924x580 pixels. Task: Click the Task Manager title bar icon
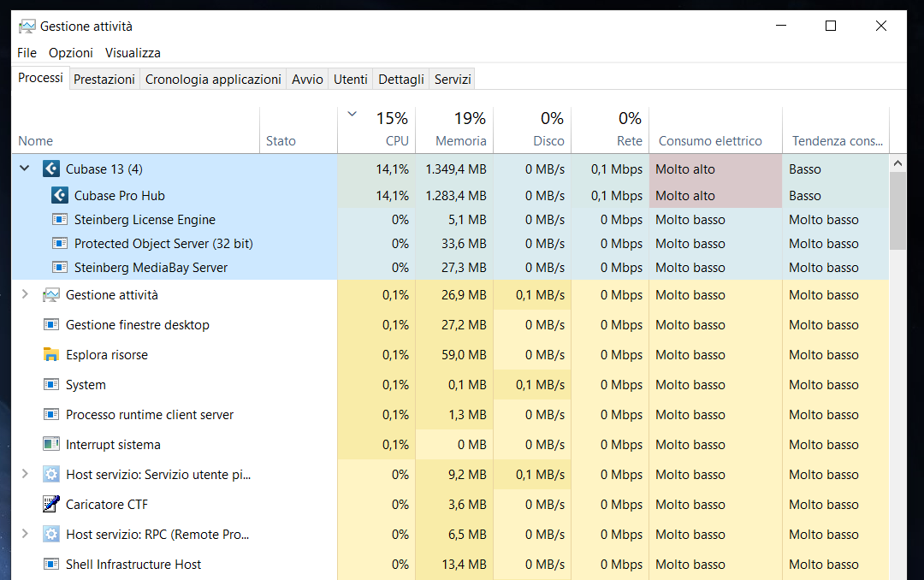[x=27, y=27]
